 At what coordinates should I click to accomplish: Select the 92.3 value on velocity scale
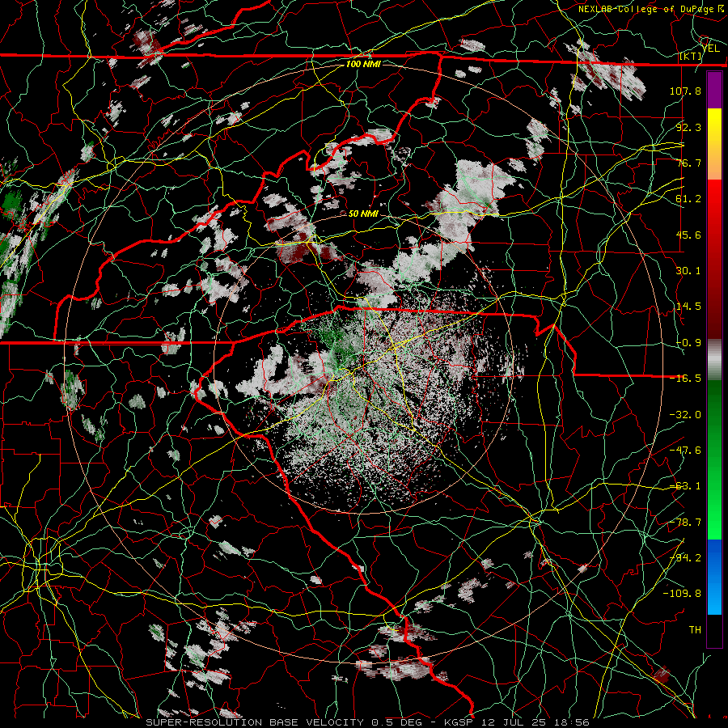pos(688,127)
